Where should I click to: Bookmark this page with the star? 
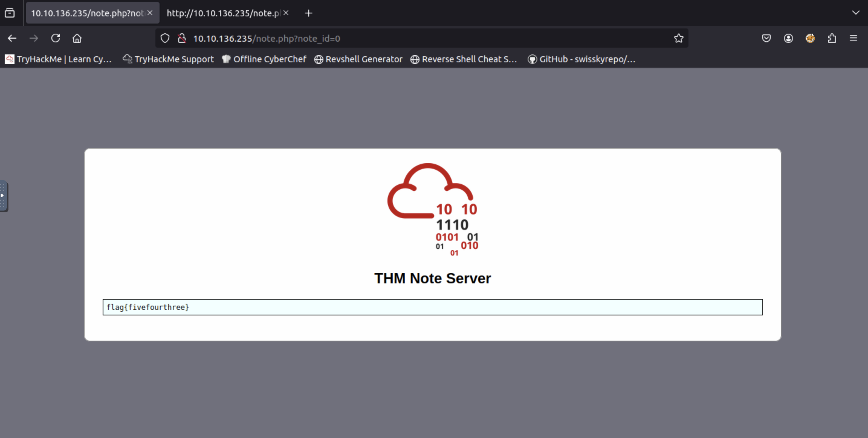pyautogui.click(x=679, y=38)
